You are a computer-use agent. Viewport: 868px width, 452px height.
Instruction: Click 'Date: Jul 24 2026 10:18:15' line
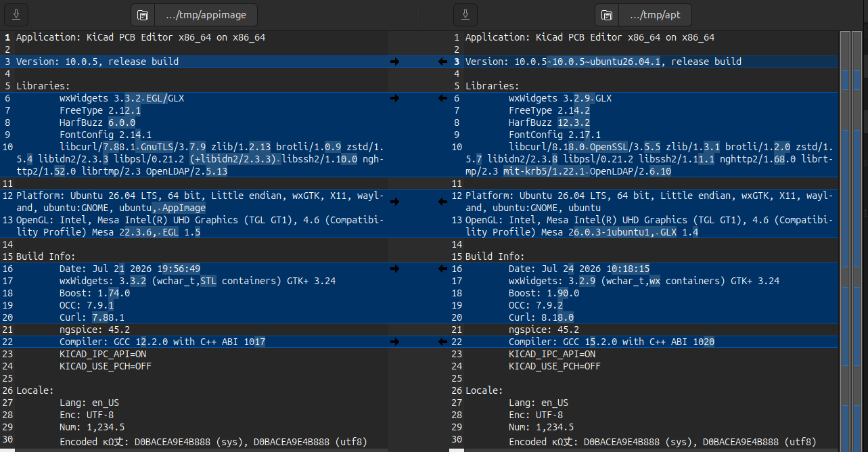tap(579, 269)
